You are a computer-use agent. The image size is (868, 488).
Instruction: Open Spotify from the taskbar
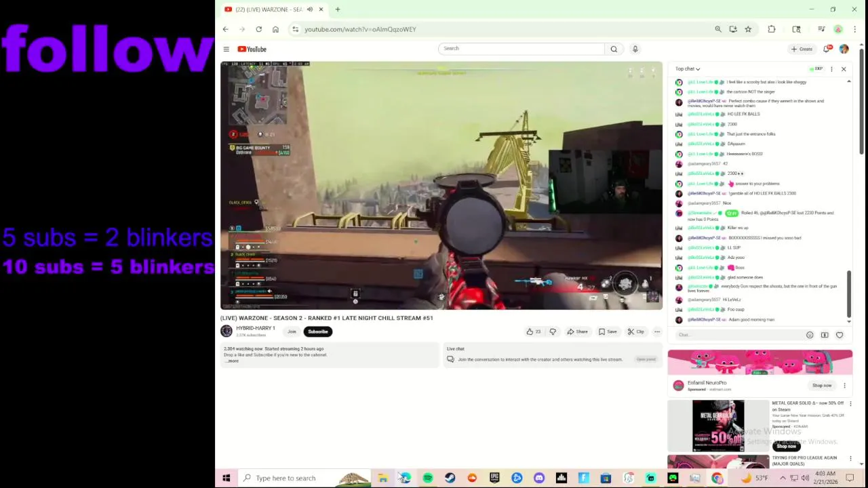coord(428,478)
